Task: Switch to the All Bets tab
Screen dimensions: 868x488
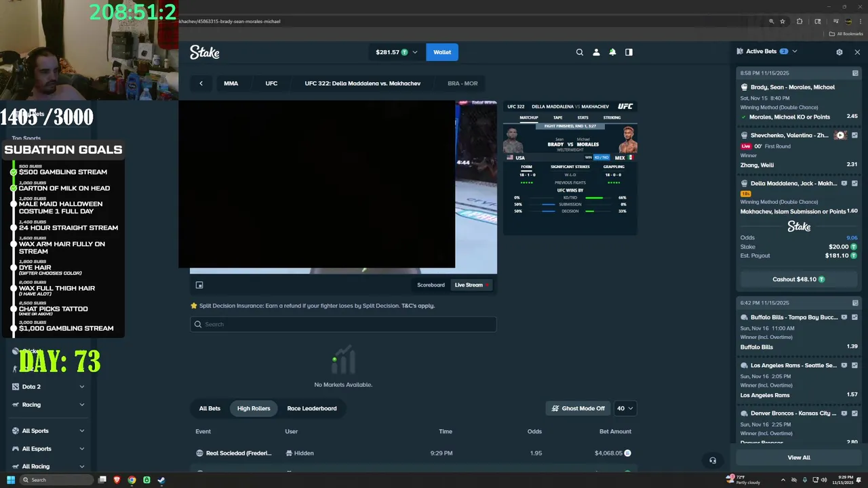Action: [210, 408]
